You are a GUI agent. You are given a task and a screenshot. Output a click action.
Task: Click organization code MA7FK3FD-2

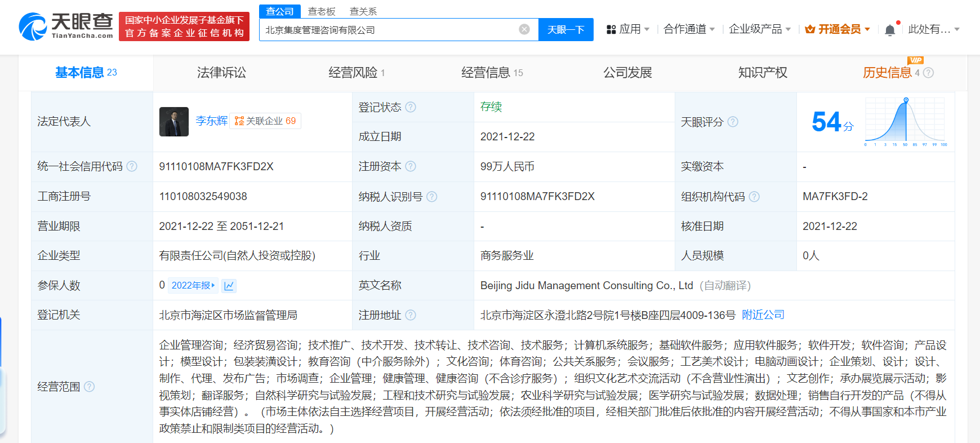(x=835, y=197)
